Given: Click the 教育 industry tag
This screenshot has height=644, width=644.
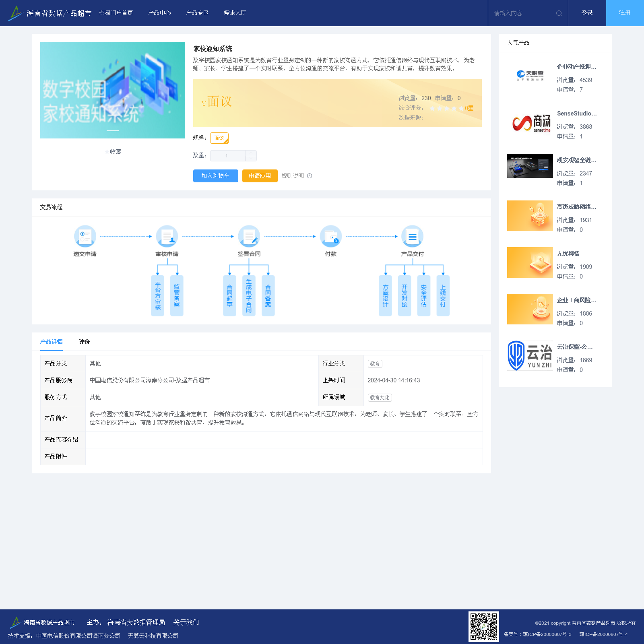Looking at the screenshot, I should pos(375,364).
